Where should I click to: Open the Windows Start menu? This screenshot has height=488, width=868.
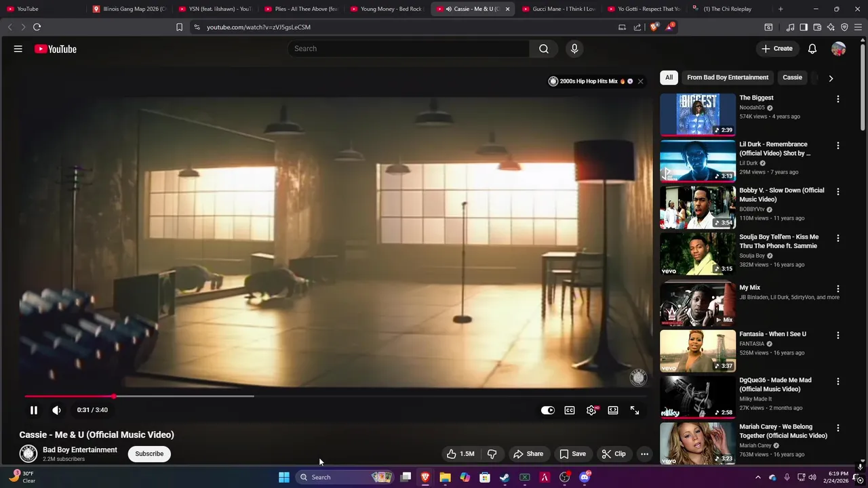point(284,477)
